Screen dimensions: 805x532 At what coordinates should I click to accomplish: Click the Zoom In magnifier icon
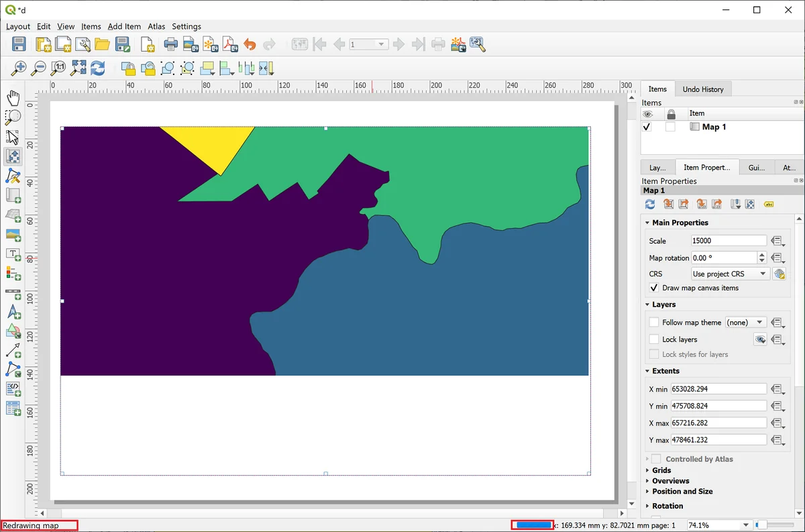(x=18, y=68)
